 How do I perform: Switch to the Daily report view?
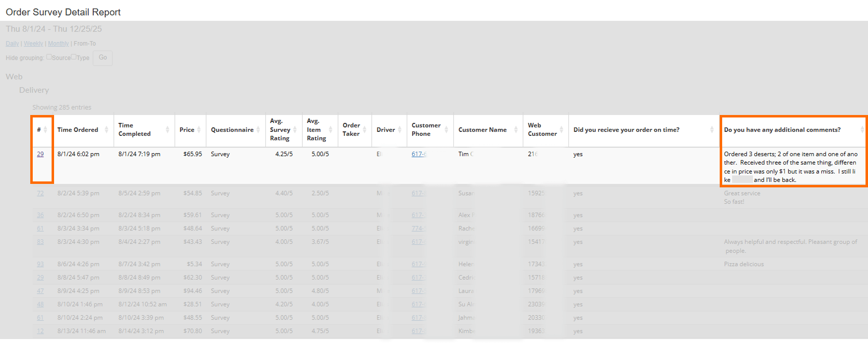pos(12,44)
